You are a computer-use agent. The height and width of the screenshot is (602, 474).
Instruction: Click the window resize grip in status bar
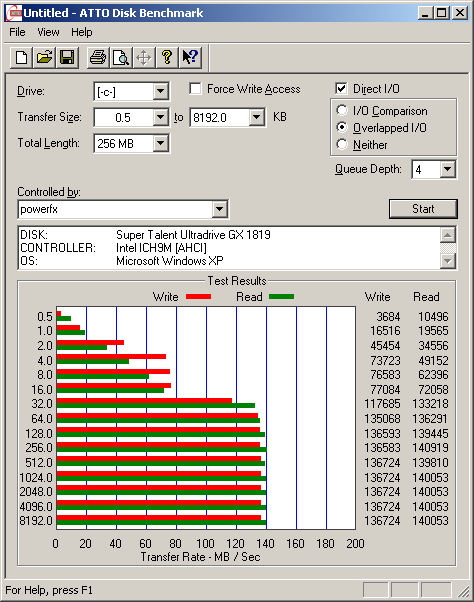tap(464, 591)
